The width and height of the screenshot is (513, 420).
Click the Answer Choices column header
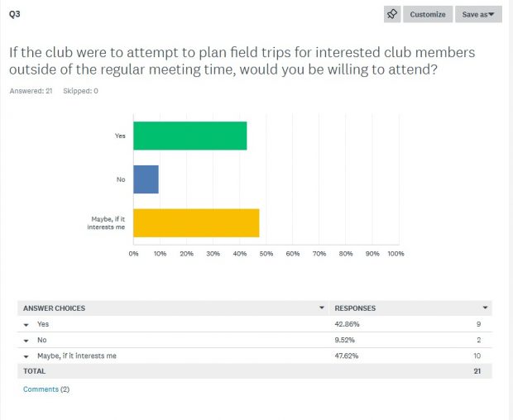pyautogui.click(x=54, y=308)
